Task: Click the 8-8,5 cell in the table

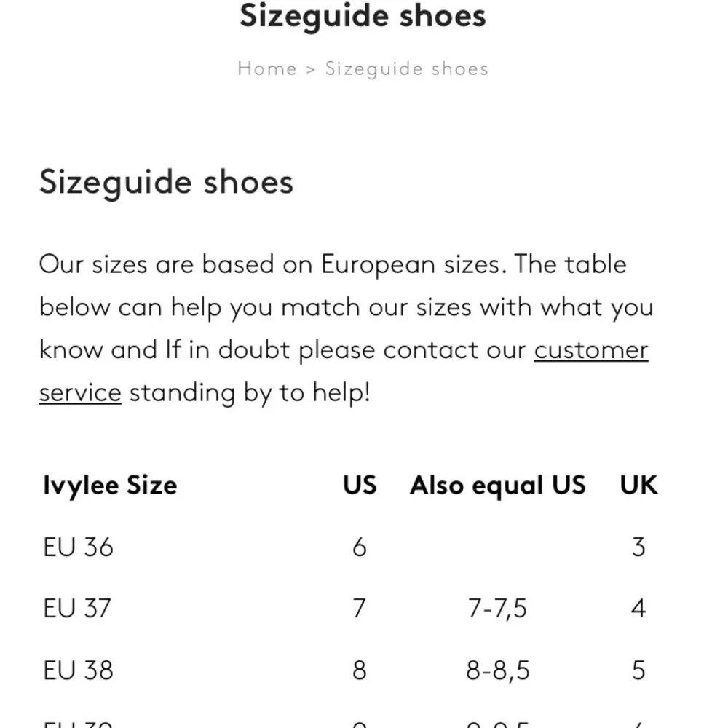Action: click(x=498, y=670)
